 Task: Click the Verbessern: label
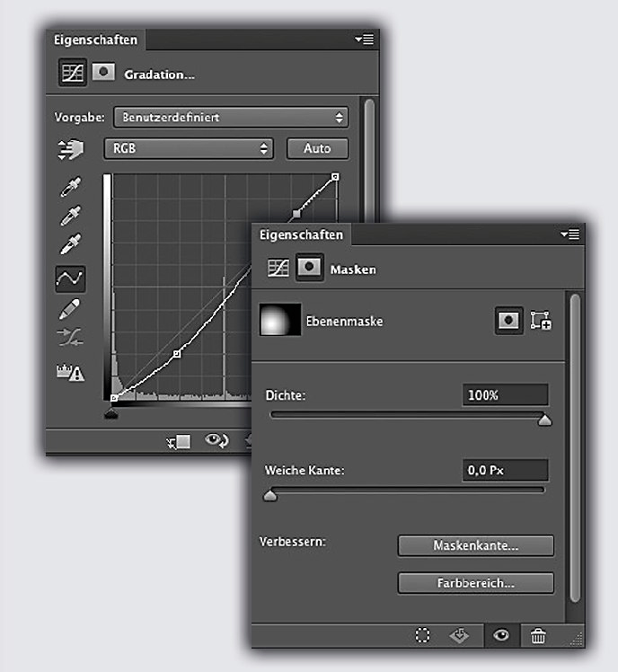[x=293, y=542]
